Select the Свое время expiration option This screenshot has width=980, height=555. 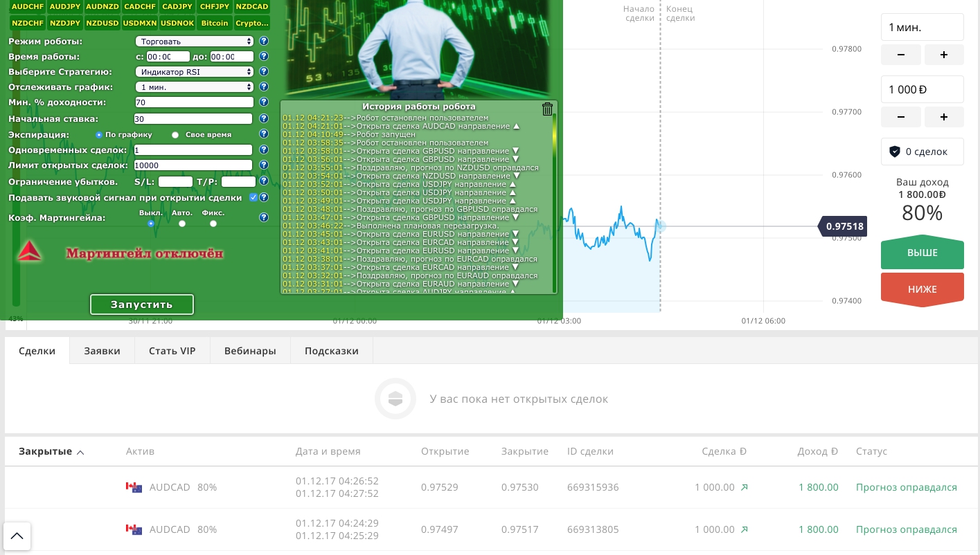click(175, 135)
